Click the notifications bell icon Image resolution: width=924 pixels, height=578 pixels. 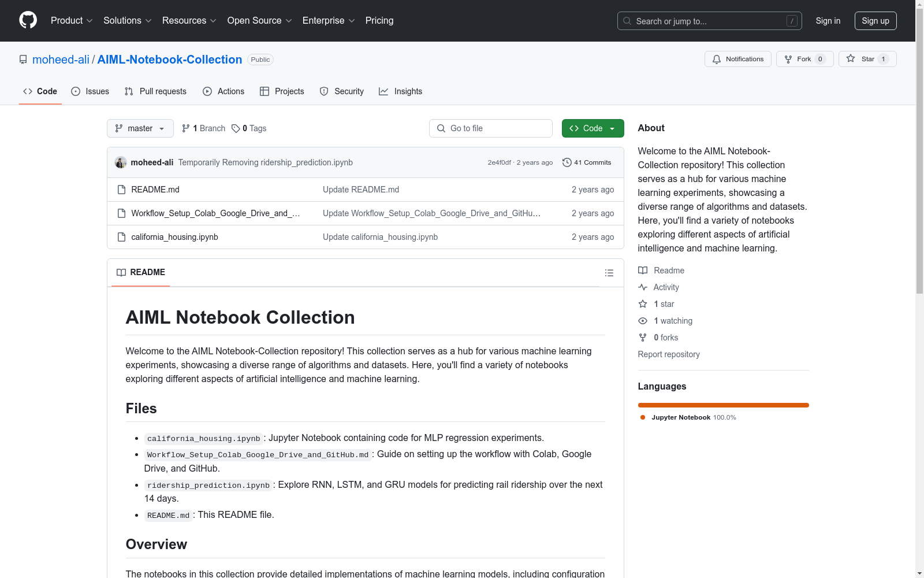(x=717, y=59)
